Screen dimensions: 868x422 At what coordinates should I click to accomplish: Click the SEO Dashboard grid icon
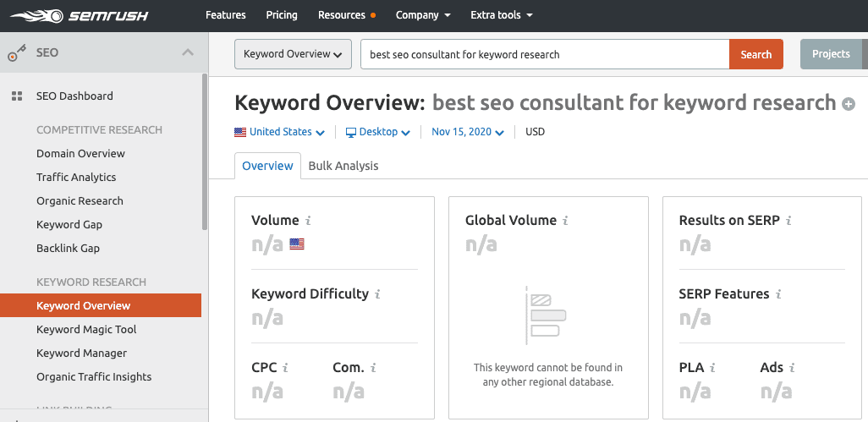tap(17, 96)
